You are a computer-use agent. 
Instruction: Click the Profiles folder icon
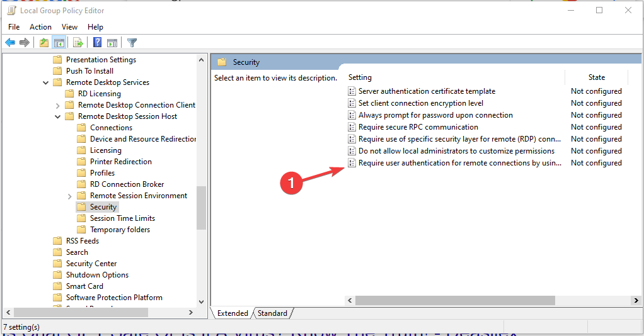[x=81, y=172]
